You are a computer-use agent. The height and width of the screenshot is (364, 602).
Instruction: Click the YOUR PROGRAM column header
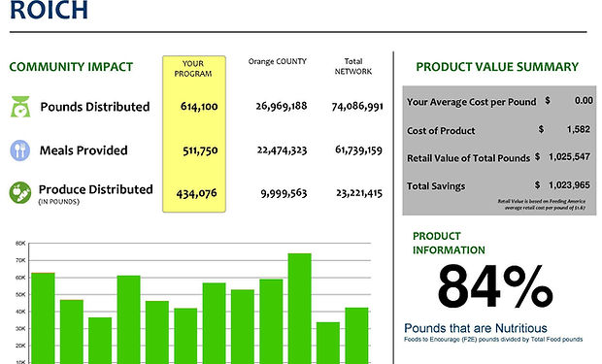tap(193, 69)
